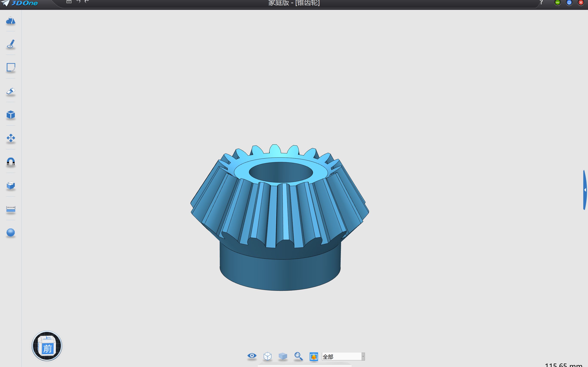Click the 前 face of view cube
Screen dimensions: 588x367
tap(48, 349)
